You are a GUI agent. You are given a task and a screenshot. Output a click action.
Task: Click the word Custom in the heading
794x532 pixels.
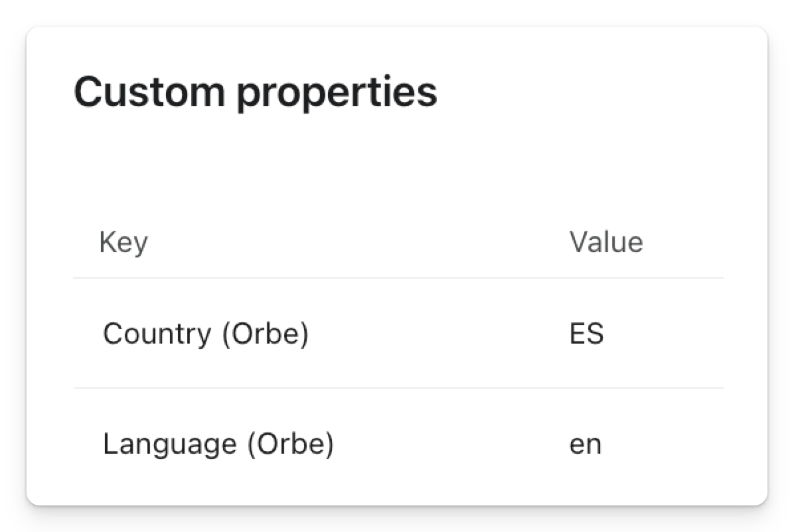pos(149,92)
